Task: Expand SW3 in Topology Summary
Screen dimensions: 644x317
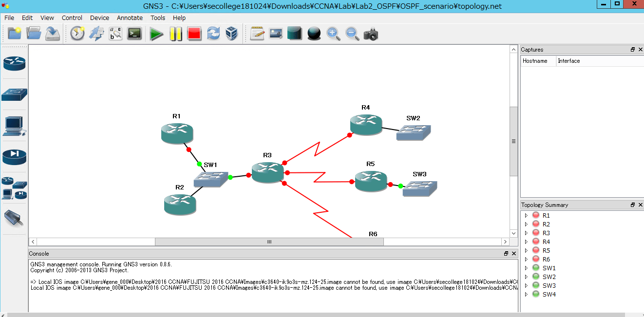Action: click(x=526, y=285)
